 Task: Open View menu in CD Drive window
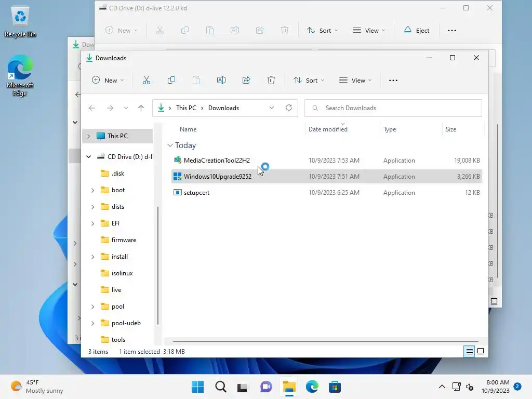click(369, 31)
